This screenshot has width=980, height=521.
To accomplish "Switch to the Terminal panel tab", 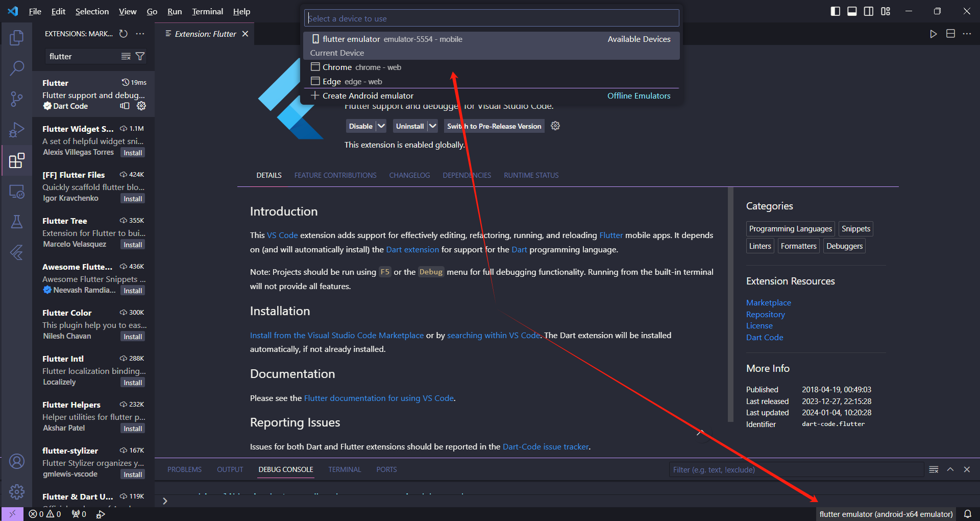I will (345, 469).
